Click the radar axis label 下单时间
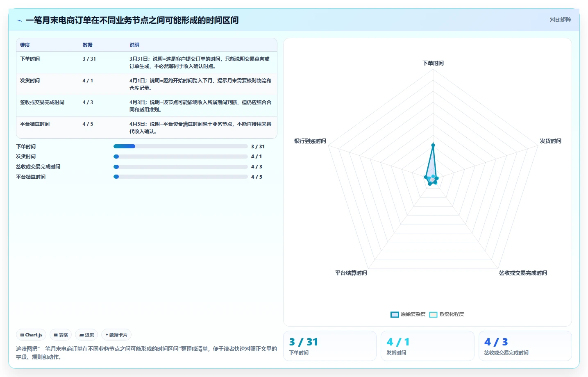588x377 pixels. [x=433, y=63]
